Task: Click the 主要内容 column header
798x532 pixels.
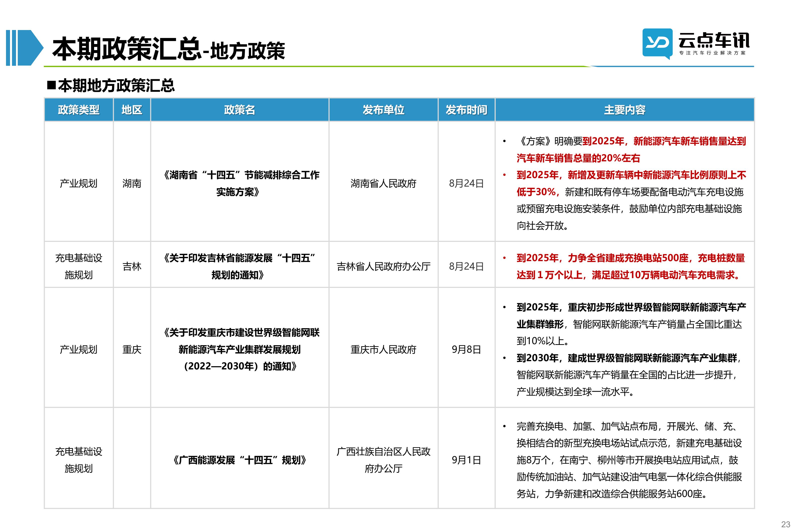Action: pyautogui.click(x=624, y=110)
